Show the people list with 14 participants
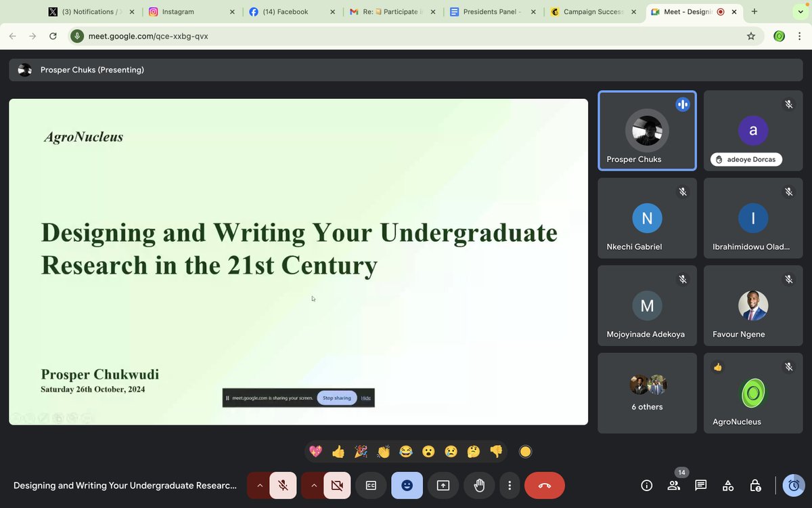Screen dimensions: 812x508 674,485
